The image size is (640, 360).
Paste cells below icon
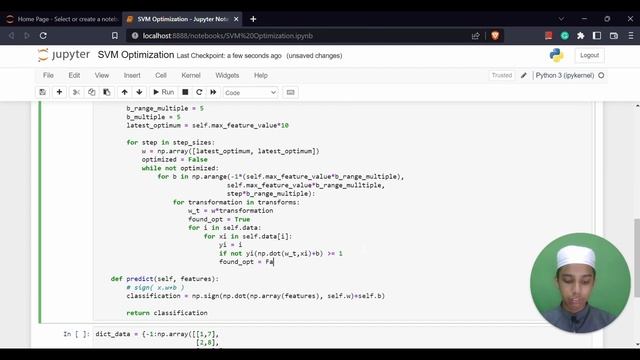pos(107,92)
